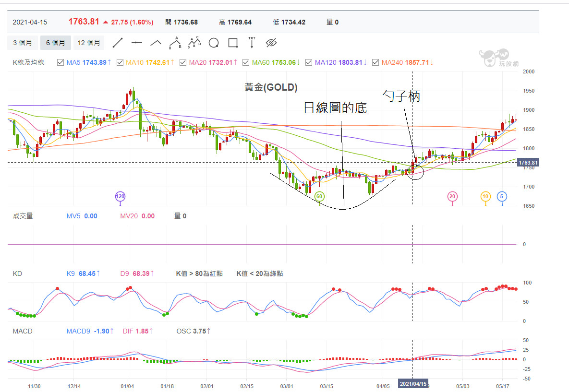569x392 pixels.
Task: Switch to the 3個月 time range
Action: pyautogui.click(x=23, y=43)
